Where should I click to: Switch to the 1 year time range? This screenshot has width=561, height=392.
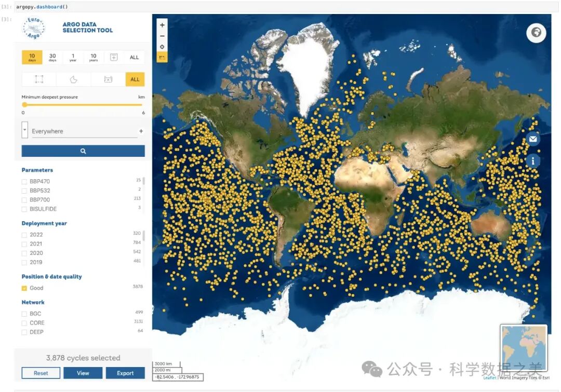(73, 57)
